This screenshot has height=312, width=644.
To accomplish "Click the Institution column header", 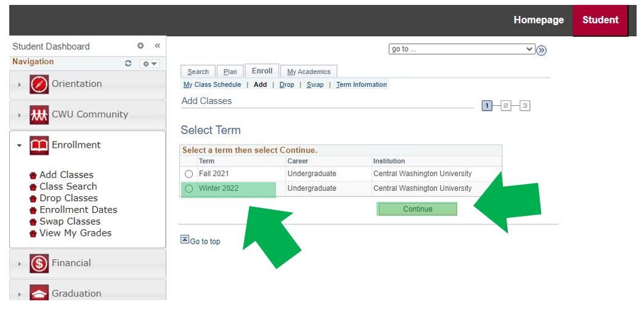I will tap(389, 161).
